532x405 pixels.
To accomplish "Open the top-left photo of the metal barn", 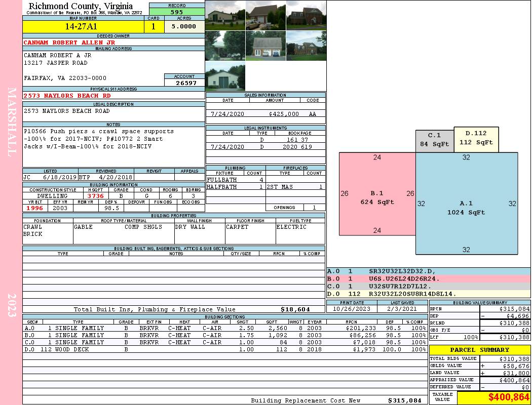I will [225, 15].
